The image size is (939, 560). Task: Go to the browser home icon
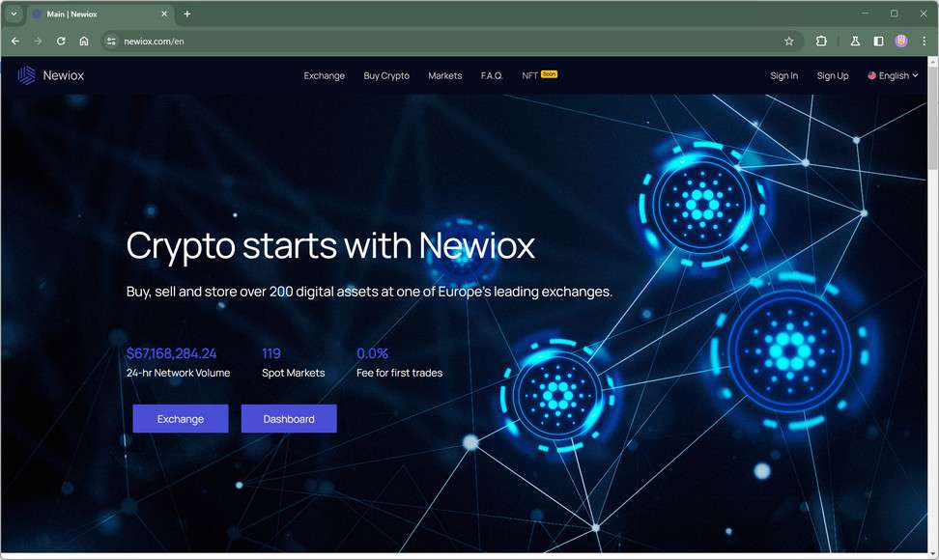pos(84,42)
